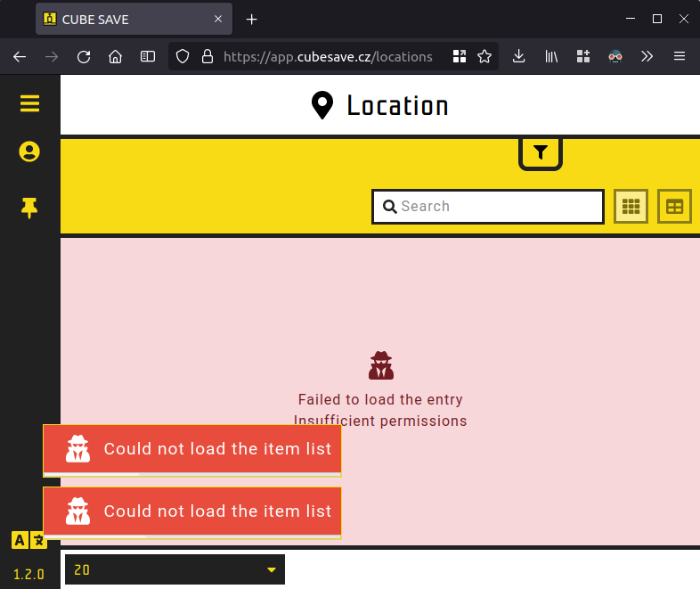Toggle the browser sidebar view

coord(148,56)
